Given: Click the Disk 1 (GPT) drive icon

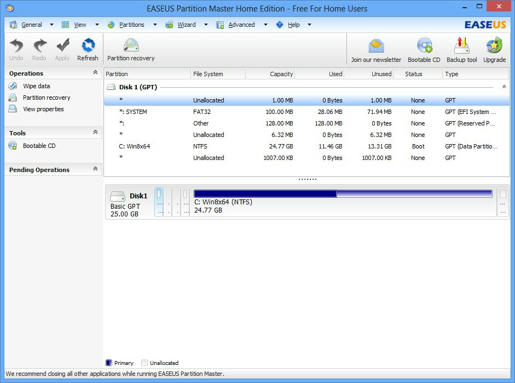Looking at the screenshot, I should (x=111, y=87).
